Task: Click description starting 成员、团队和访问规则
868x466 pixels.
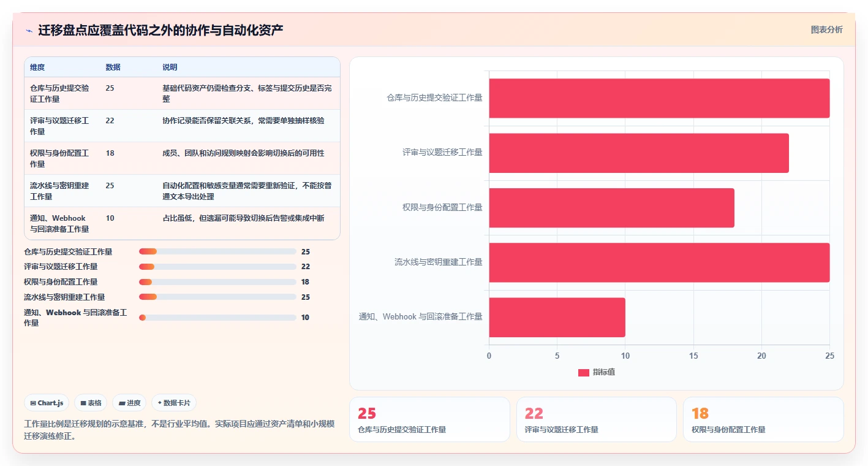Action: coord(243,153)
